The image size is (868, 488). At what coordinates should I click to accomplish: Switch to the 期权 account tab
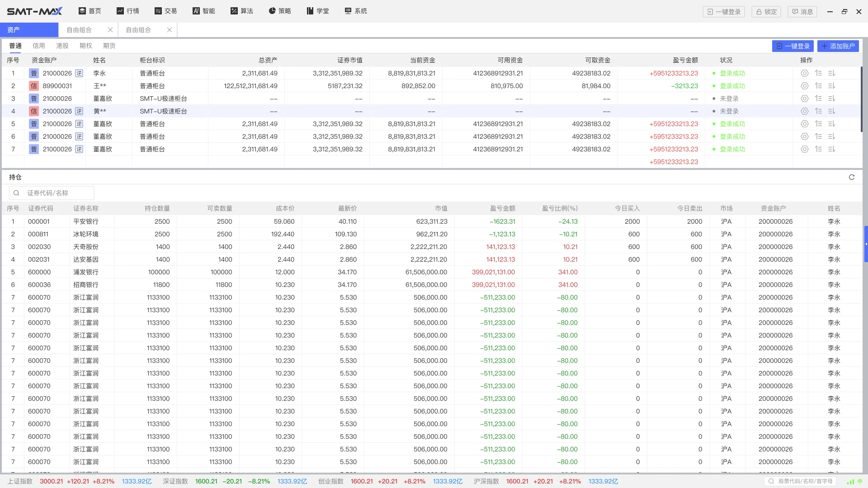pyautogui.click(x=86, y=46)
